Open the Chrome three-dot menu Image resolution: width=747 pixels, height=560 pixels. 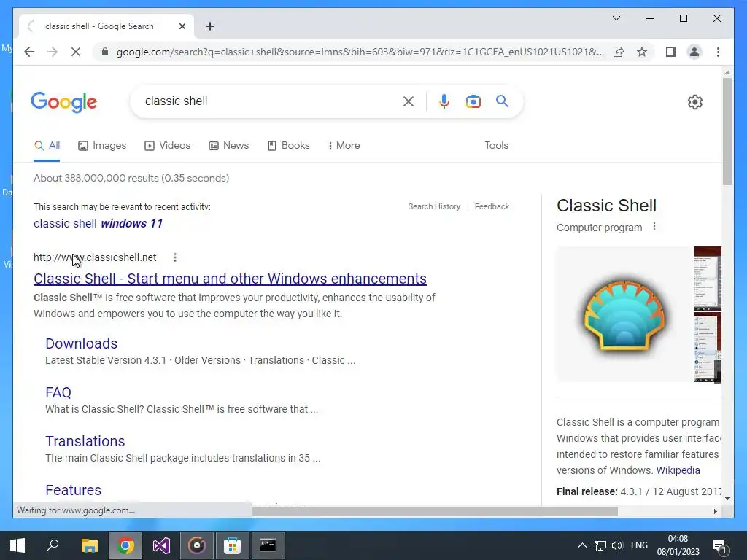point(718,52)
